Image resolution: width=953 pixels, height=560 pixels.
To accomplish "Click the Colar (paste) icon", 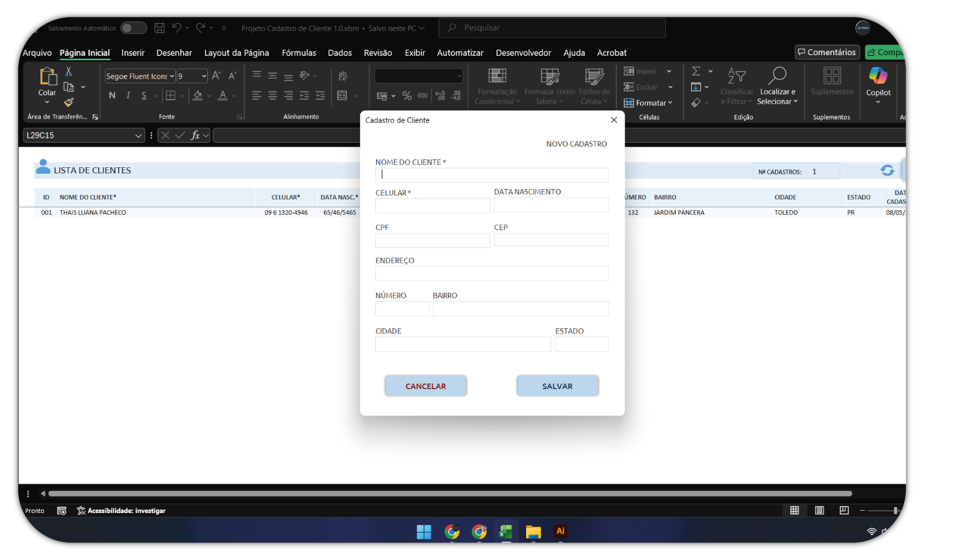I will tap(47, 77).
